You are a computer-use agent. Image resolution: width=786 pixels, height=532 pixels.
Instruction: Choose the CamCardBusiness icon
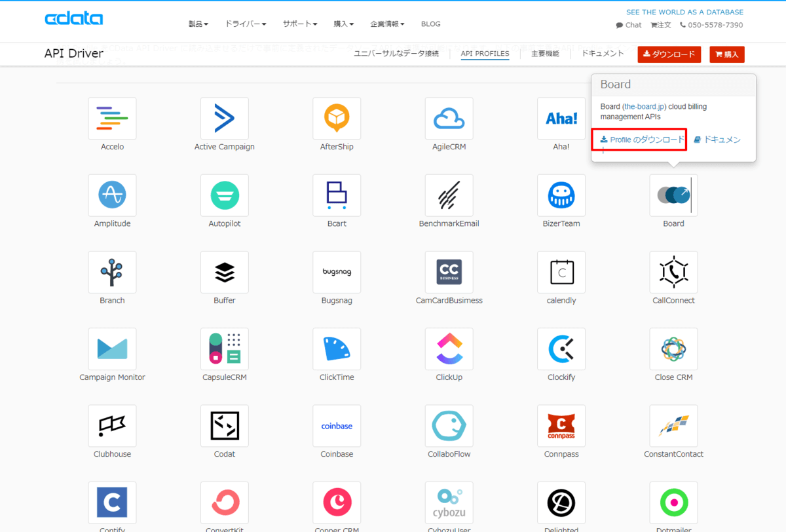449,272
